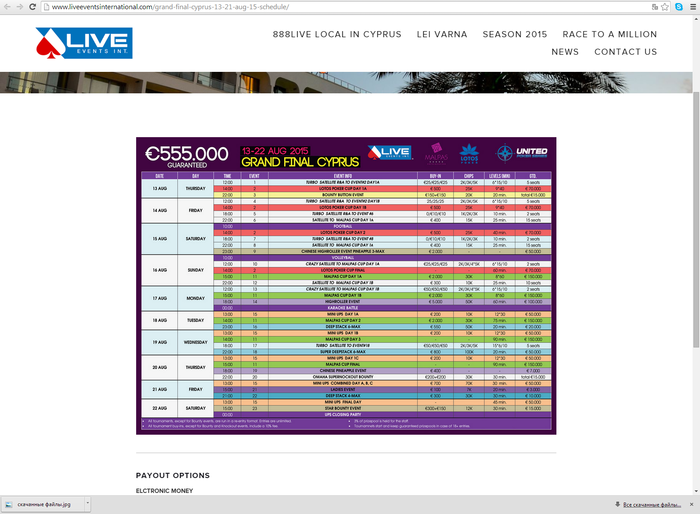The height and width of the screenshot is (514, 700).
Task: Click the 17 AUG date cell
Action: click(159, 298)
